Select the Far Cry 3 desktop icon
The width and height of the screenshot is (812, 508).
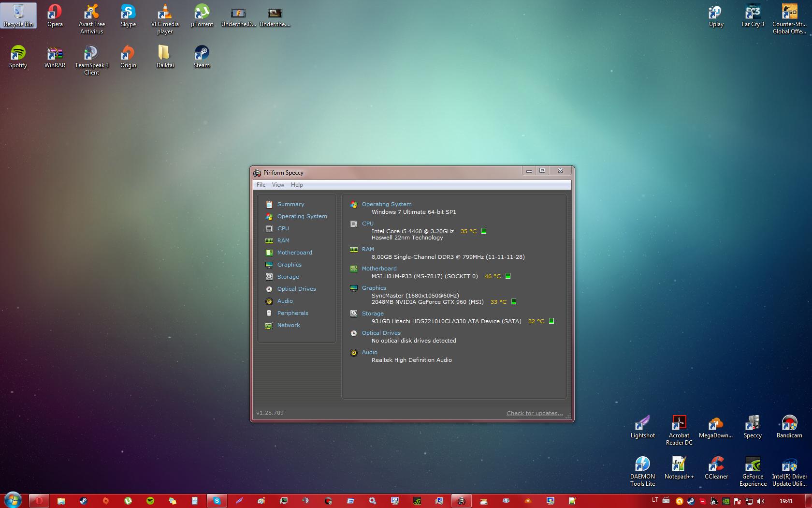(753, 15)
